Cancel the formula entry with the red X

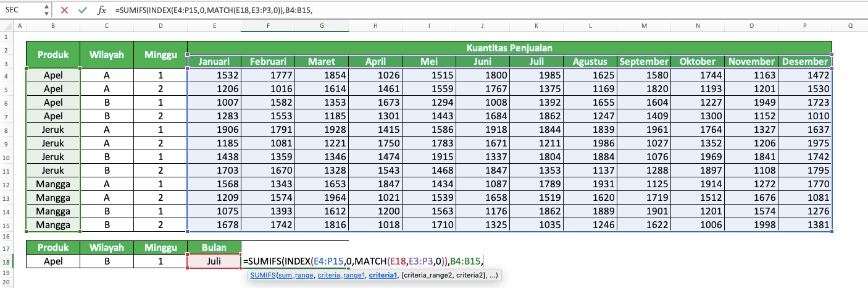tap(64, 10)
